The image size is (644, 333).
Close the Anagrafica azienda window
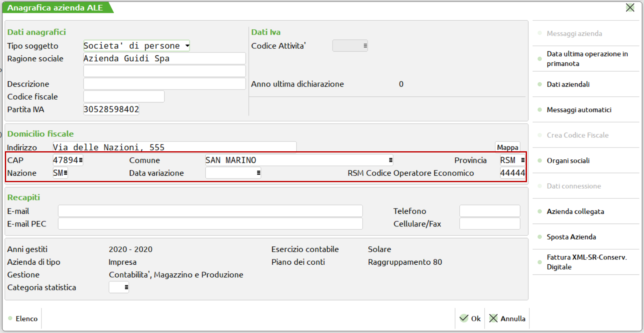click(x=630, y=8)
